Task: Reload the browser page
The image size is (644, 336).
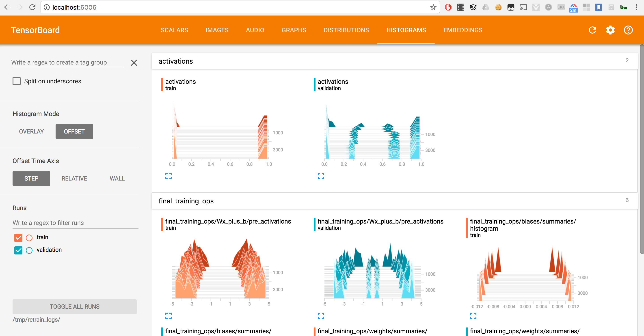Action: [32, 7]
